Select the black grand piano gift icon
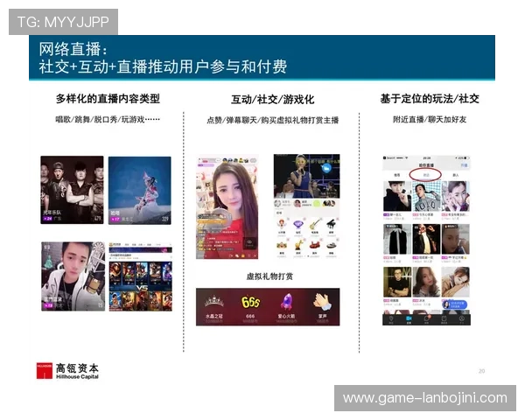525x420 pixels. click(331, 224)
